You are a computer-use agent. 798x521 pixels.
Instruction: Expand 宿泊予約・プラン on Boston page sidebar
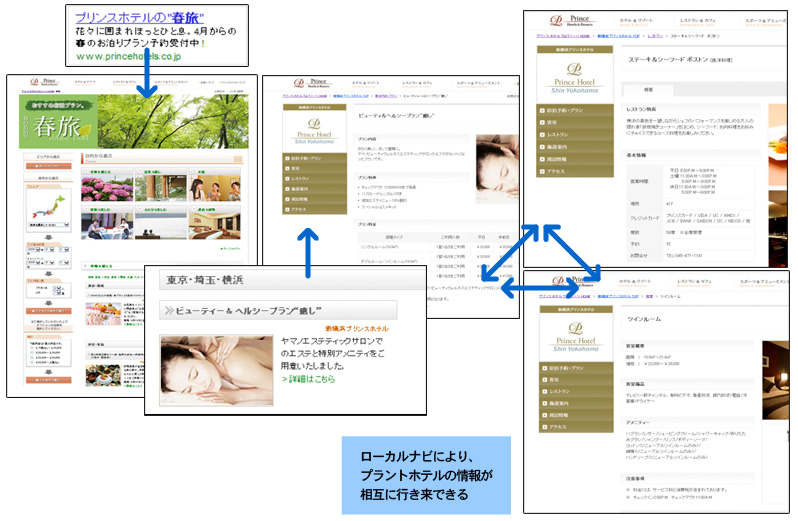(575, 110)
